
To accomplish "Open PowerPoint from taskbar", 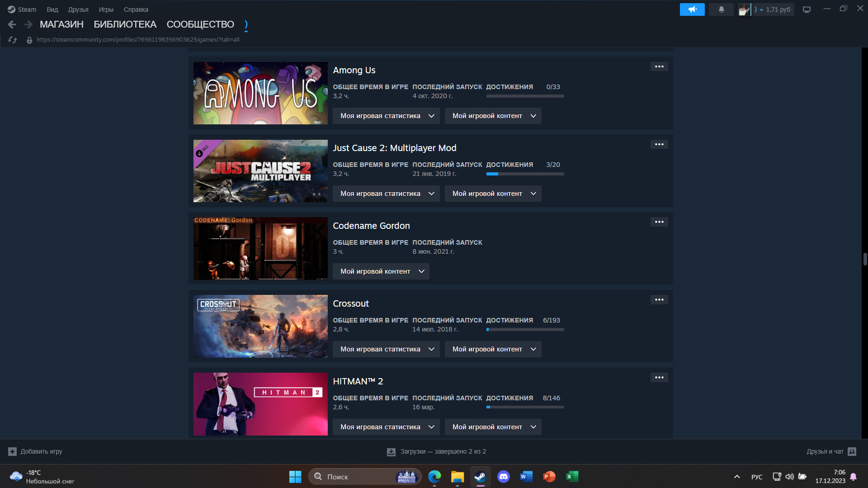I will coord(549,477).
